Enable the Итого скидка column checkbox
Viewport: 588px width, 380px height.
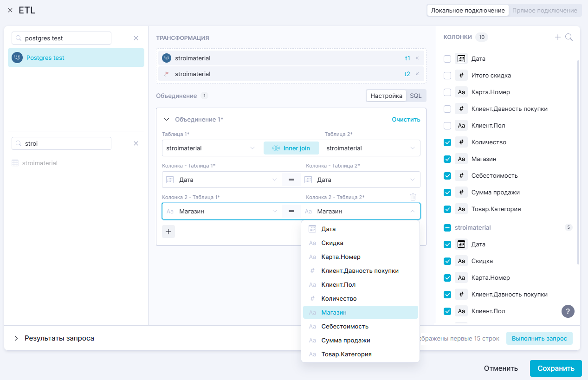tap(447, 76)
